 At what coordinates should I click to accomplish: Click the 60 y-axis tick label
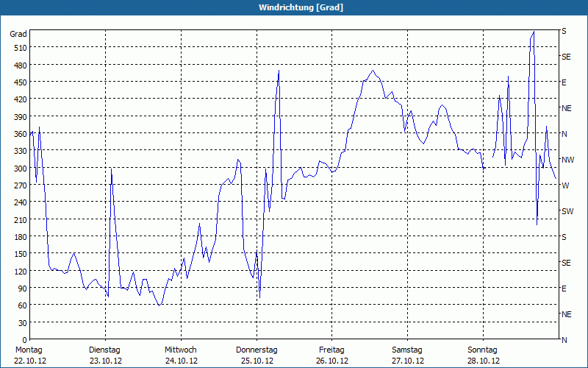click(23, 305)
